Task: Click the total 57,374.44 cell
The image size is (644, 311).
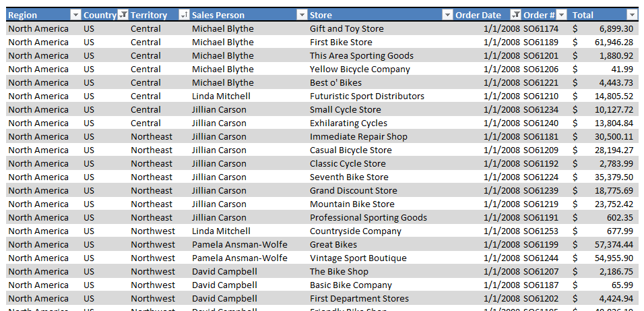Action: (x=603, y=245)
